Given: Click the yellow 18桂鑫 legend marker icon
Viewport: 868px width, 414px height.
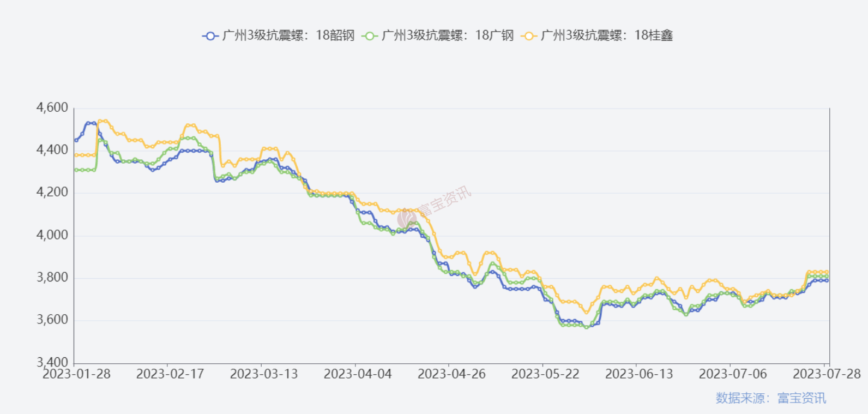Looking at the screenshot, I should (x=529, y=36).
